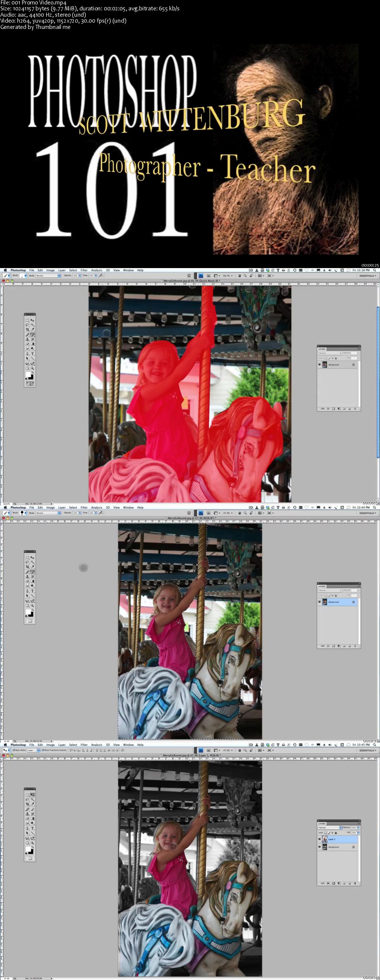
Task: Click the new group icon in the 10:44 PM Layers panel
Action: 344,646
